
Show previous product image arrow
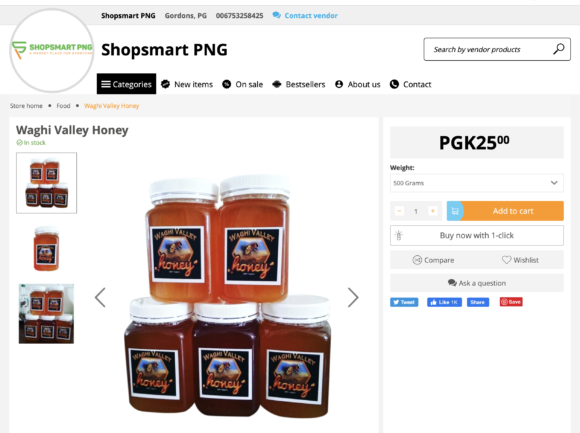pos(100,297)
